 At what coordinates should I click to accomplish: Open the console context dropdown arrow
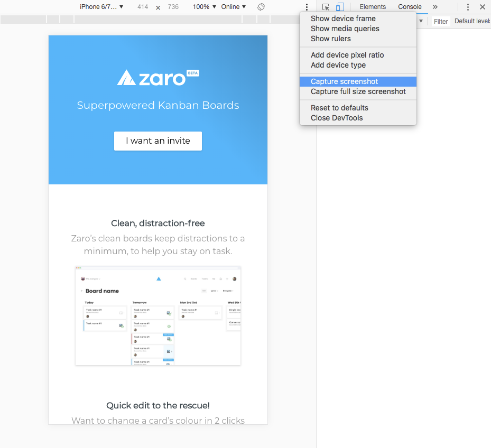421,21
